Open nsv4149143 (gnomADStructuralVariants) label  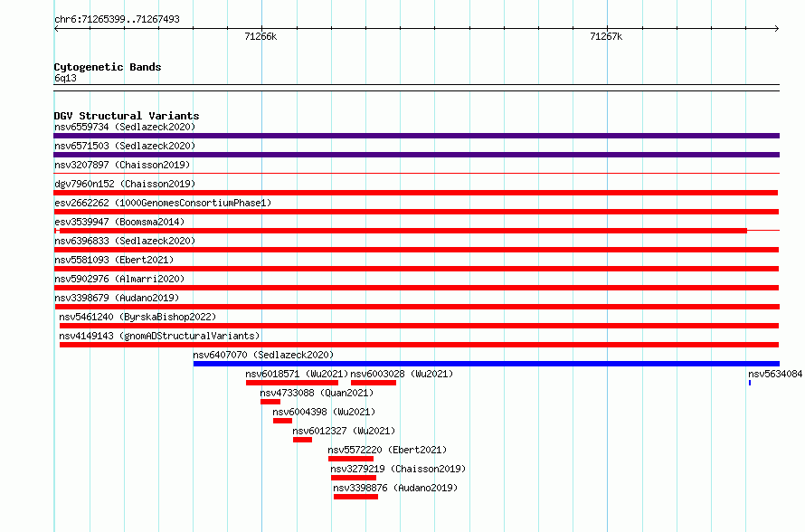click(x=159, y=336)
